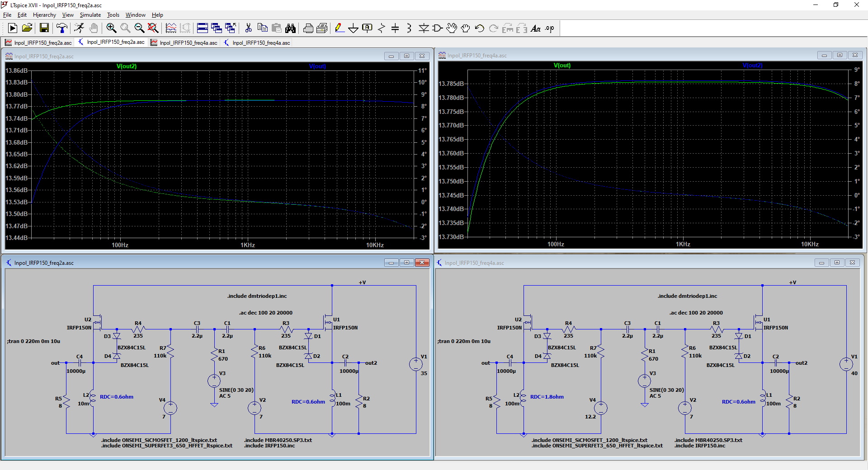Select the Drag tool closed-hand icon
This screenshot has width=868, height=470.
click(x=466, y=28)
